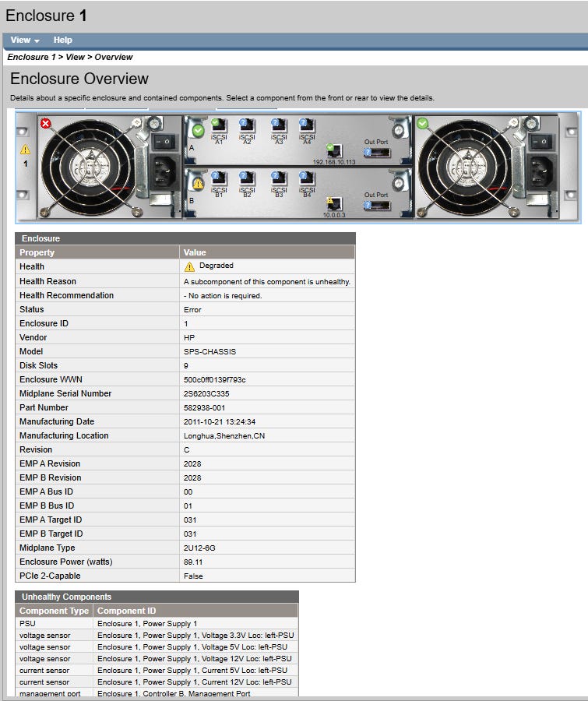Click 'Voltage 5V Loc: left-PSU' row
Viewport: 588px width, 701px height.
tap(157, 647)
